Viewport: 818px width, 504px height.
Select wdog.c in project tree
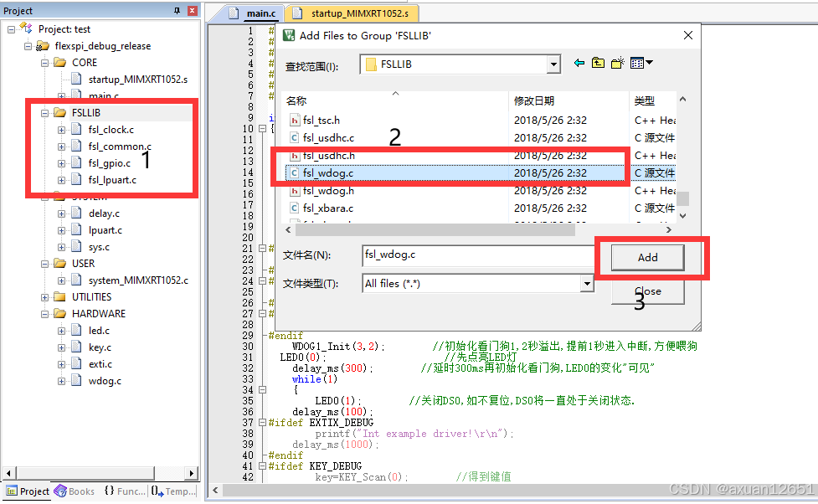(105, 381)
